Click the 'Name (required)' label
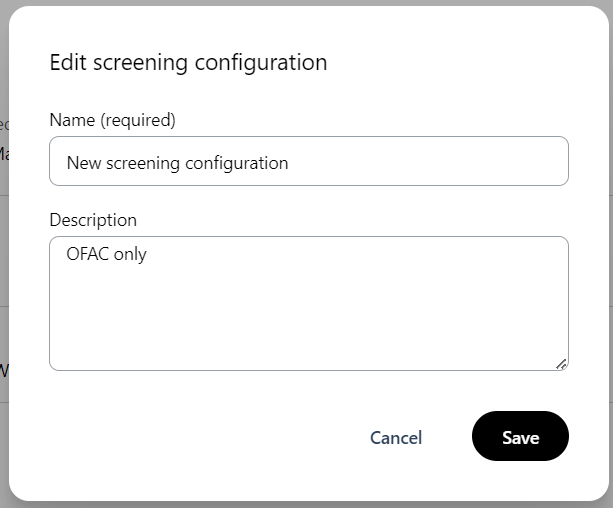This screenshot has height=508, width=613. pyautogui.click(x=112, y=120)
